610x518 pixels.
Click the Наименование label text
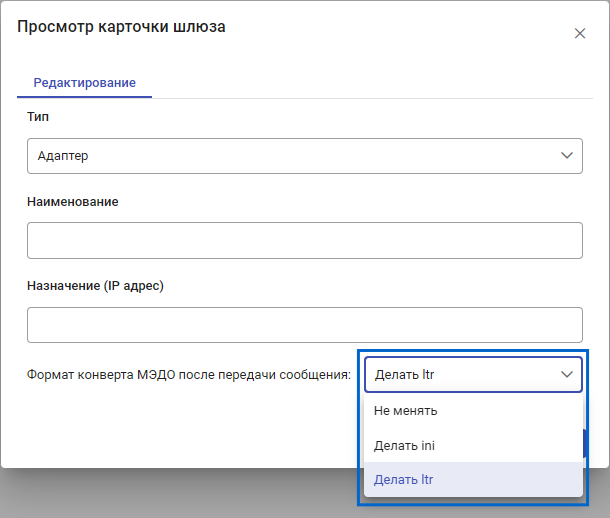tap(73, 201)
